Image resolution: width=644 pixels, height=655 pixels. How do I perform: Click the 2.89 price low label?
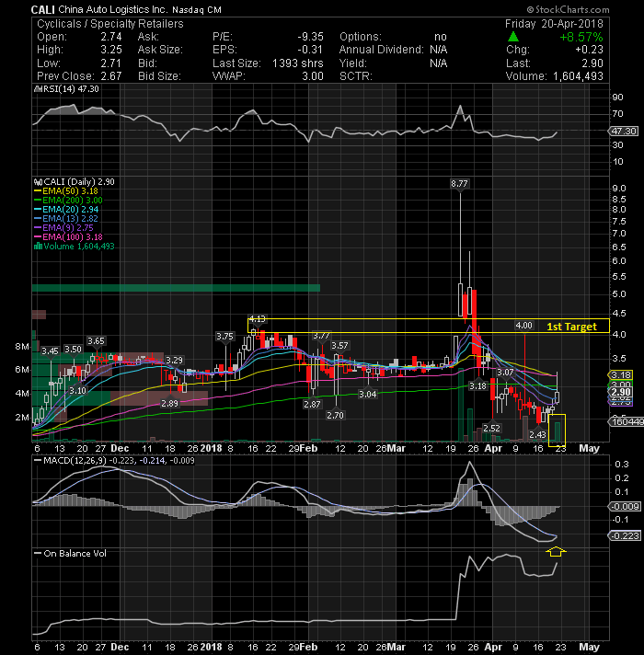(x=169, y=404)
